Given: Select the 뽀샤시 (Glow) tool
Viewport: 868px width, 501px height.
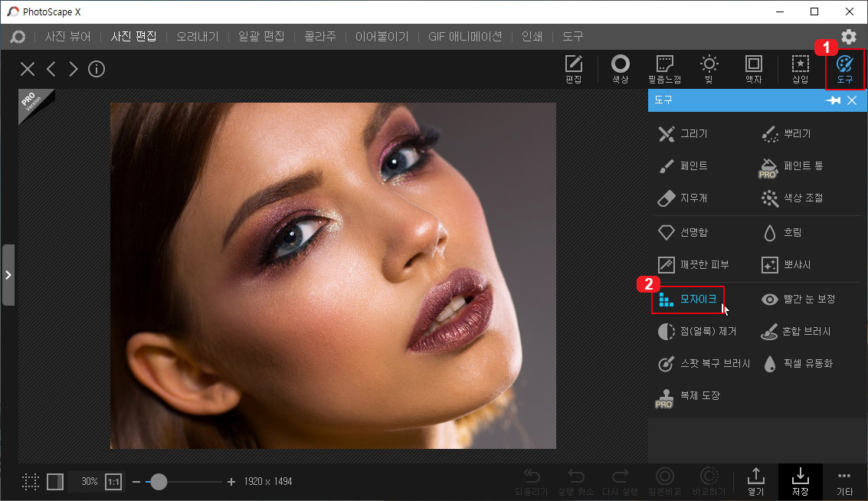Looking at the screenshot, I should [786, 264].
